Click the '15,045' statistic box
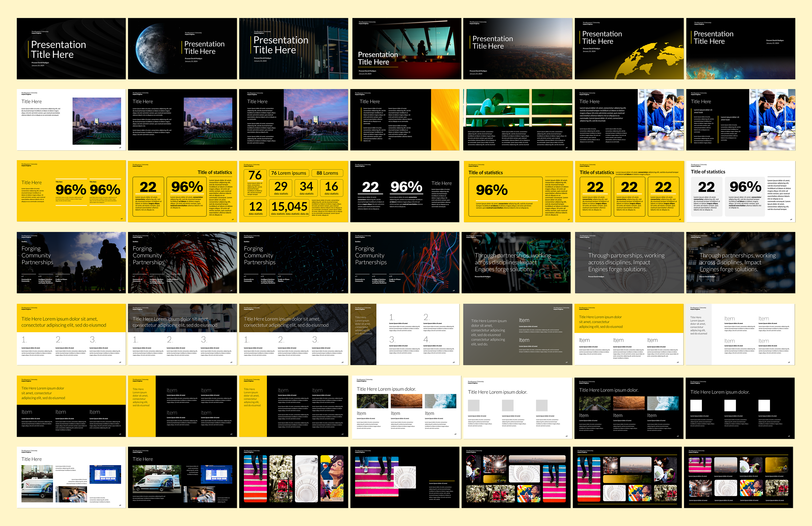812x526 pixels. pyautogui.click(x=289, y=208)
